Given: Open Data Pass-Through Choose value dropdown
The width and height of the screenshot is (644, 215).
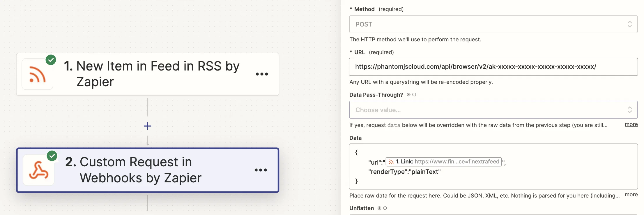Looking at the screenshot, I should click(x=493, y=110).
